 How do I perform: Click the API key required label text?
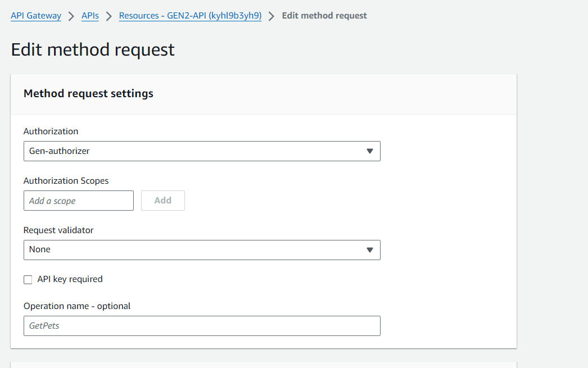click(70, 279)
